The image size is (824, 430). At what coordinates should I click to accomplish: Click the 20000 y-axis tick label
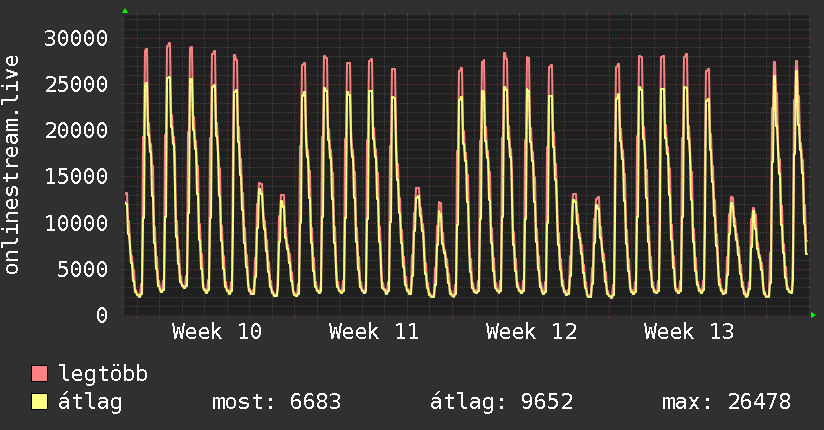78,131
